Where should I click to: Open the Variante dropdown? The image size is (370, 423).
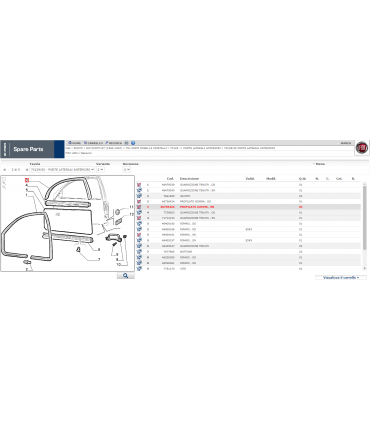pos(100,170)
